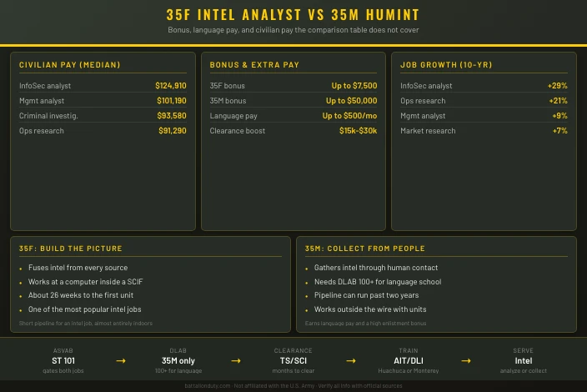The width and height of the screenshot is (587, 392).
Task: Click the 'ST 101' ASVAB step
Action: (x=63, y=361)
